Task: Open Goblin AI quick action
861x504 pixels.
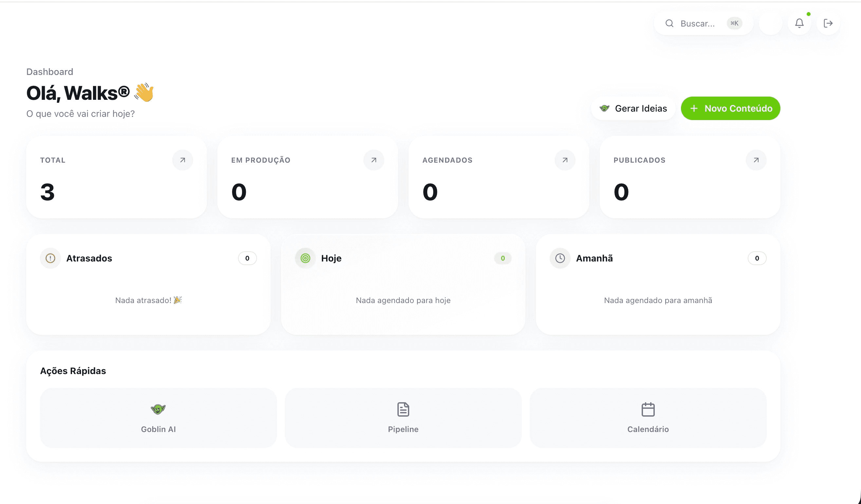Action: [x=158, y=418]
